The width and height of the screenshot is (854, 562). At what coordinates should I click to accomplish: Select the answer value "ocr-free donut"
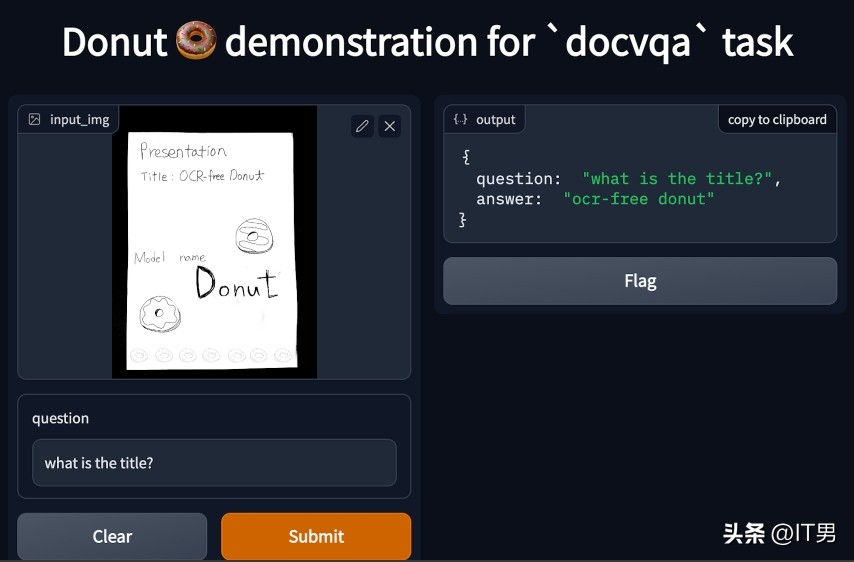tap(638, 199)
